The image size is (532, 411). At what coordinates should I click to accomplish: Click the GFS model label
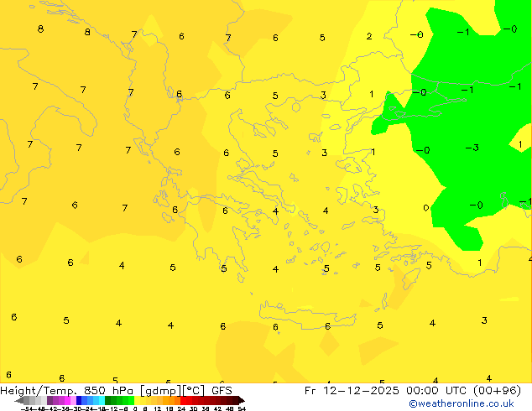[x=222, y=391]
